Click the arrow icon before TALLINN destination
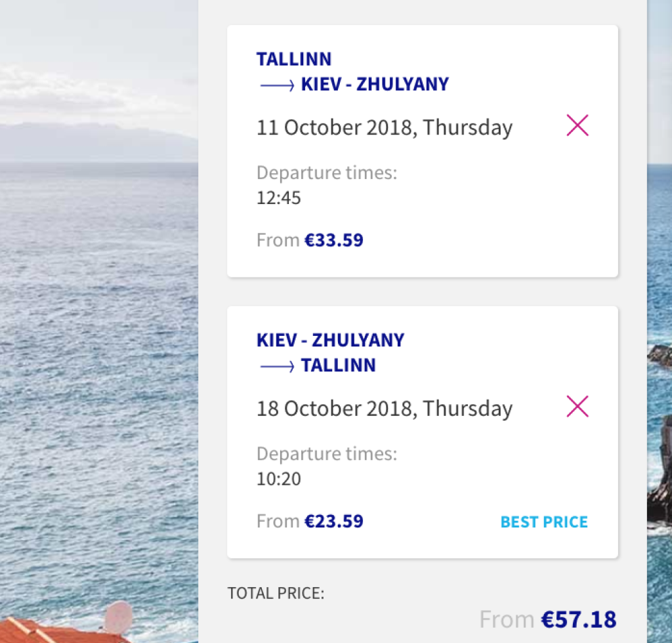 pyautogui.click(x=277, y=366)
